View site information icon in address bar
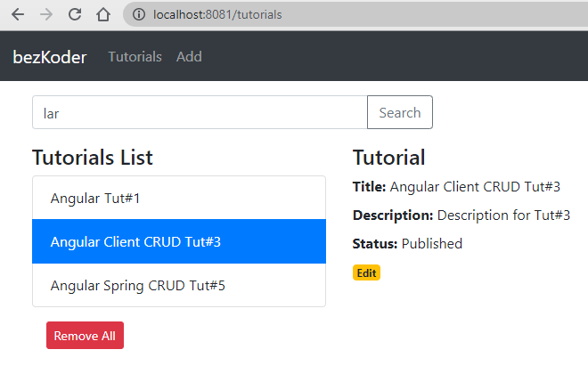The height and width of the screenshot is (374, 588). pyautogui.click(x=138, y=15)
